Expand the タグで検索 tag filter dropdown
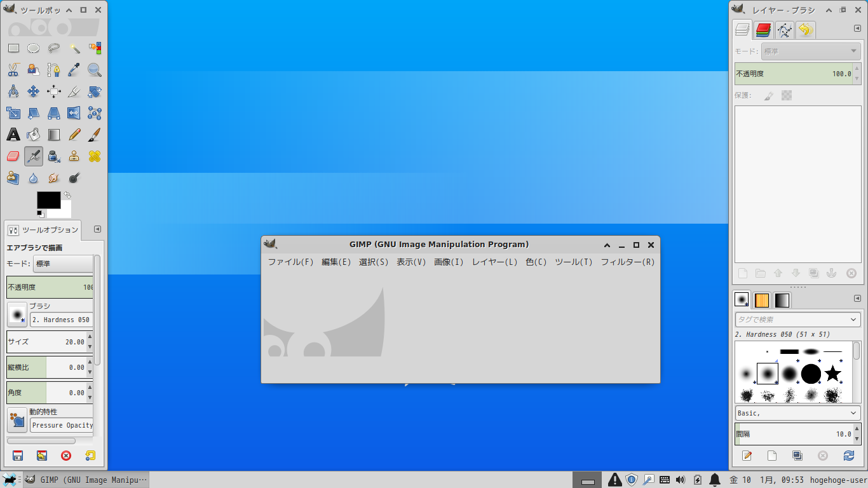 (854, 320)
